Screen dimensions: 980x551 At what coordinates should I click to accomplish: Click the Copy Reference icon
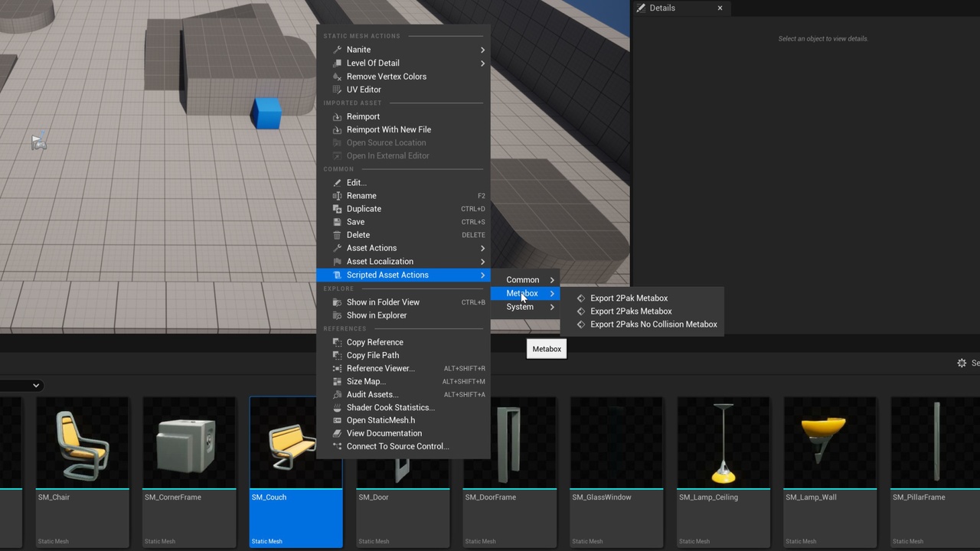point(337,342)
